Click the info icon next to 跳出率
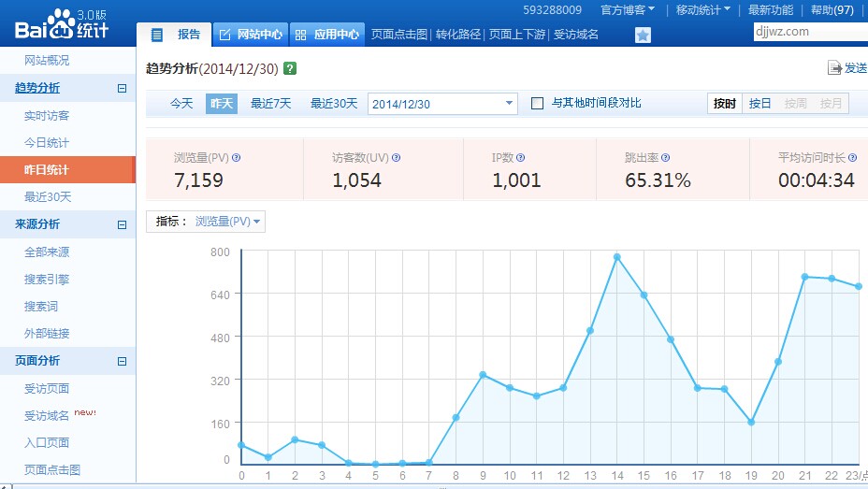868x489 pixels. coord(665,158)
